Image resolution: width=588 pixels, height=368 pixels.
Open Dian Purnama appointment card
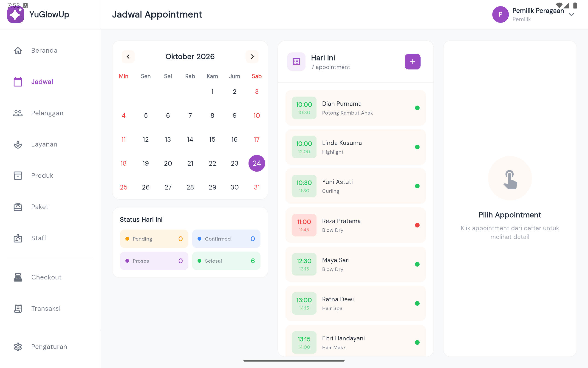point(356,108)
